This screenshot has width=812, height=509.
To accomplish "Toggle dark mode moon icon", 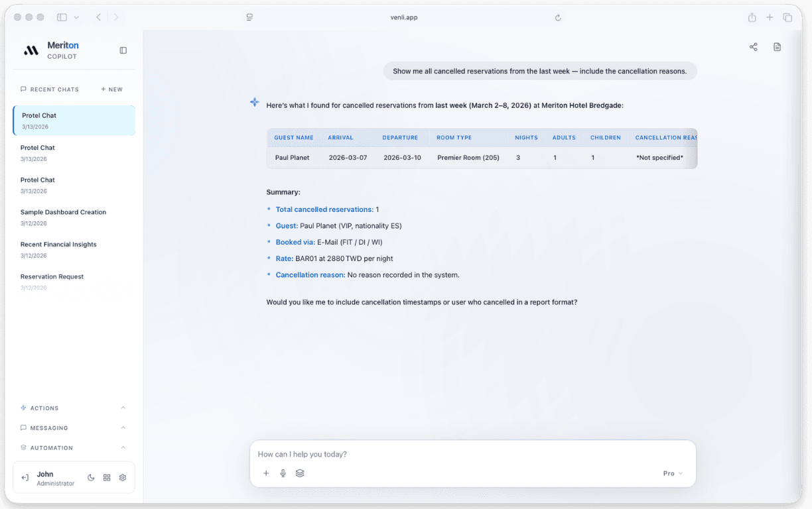I will click(91, 478).
